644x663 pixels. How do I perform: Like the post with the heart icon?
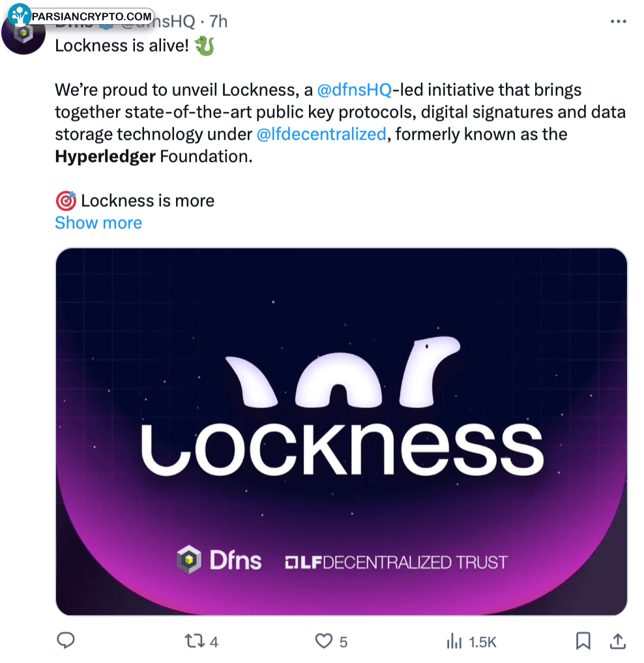tap(324, 641)
